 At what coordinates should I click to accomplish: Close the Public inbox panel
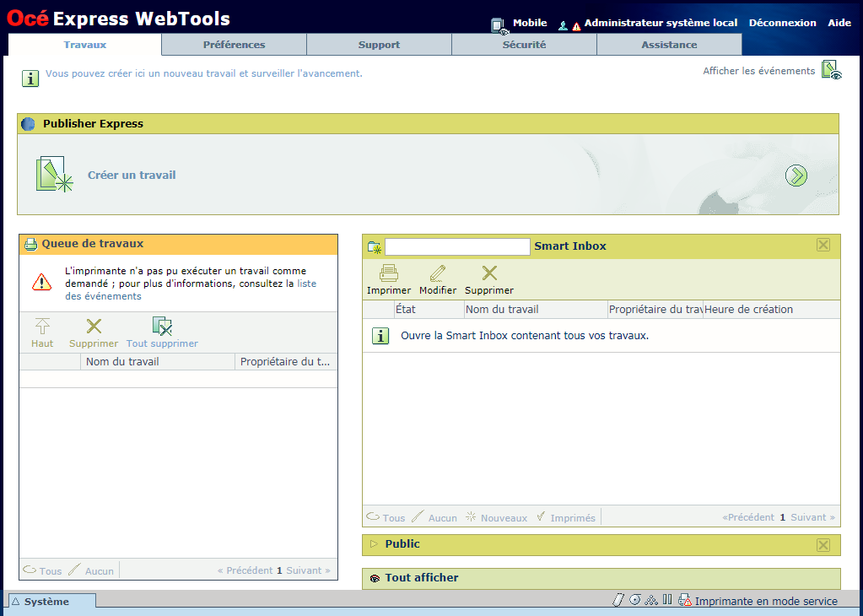pyautogui.click(x=823, y=545)
